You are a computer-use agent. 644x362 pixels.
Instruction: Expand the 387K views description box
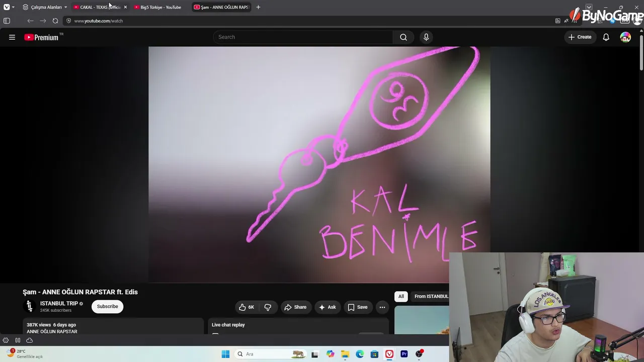(113, 326)
